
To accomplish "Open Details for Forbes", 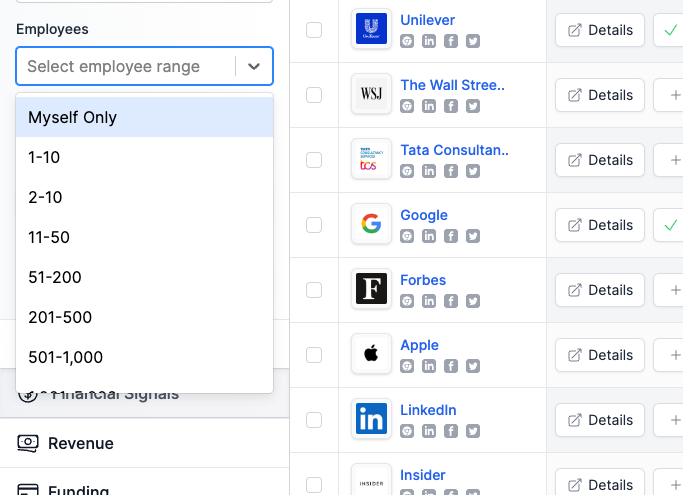I will pyautogui.click(x=600, y=290).
